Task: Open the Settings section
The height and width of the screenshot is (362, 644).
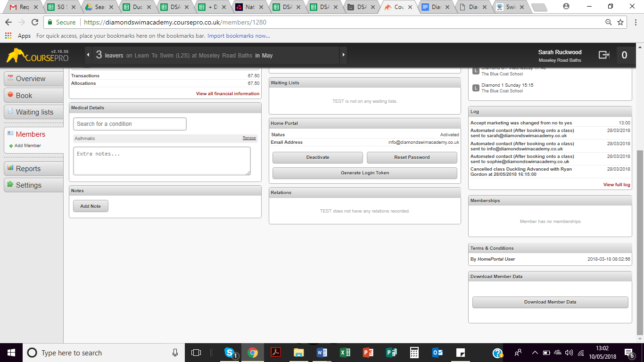Action: tap(33, 185)
